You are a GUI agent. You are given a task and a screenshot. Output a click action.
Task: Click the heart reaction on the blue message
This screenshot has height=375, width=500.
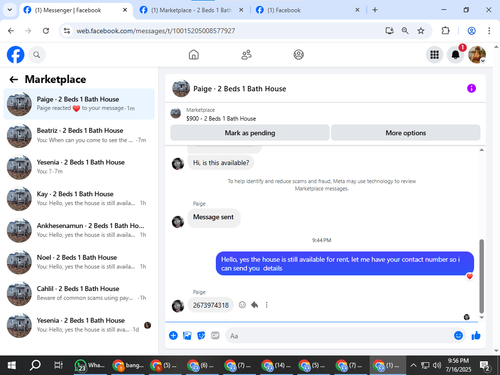tap(470, 276)
